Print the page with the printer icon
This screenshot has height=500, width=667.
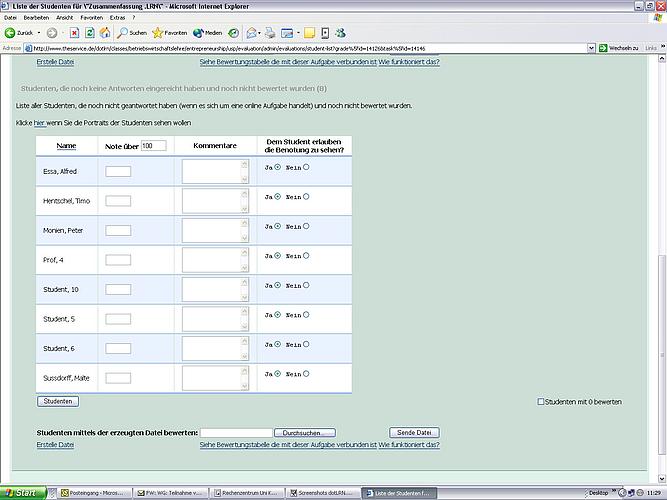(x=270, y=33)
